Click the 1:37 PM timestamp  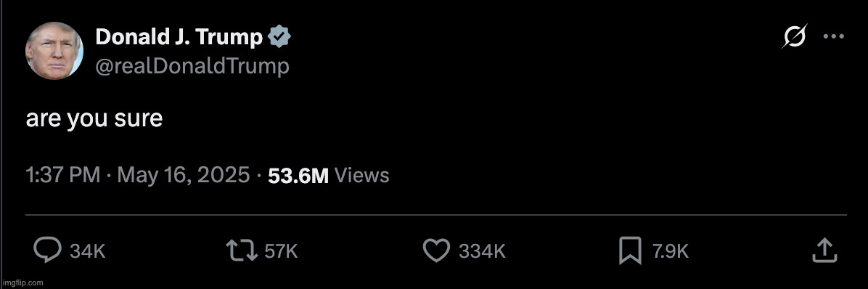point(63,176)
